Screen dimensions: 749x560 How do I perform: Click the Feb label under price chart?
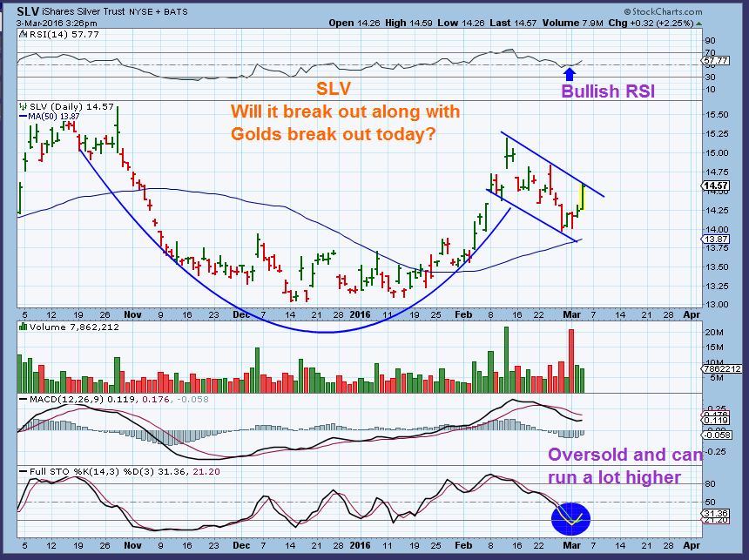462,314
